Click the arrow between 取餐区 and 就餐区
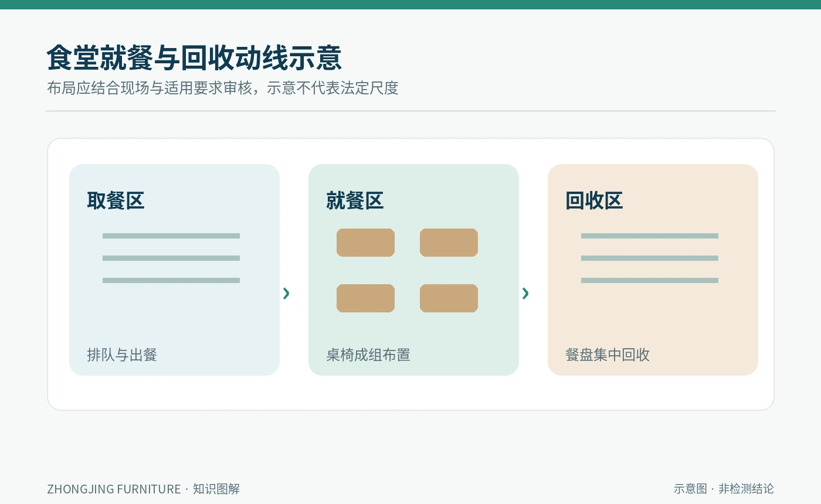821x504 pixels. [286, 293]
